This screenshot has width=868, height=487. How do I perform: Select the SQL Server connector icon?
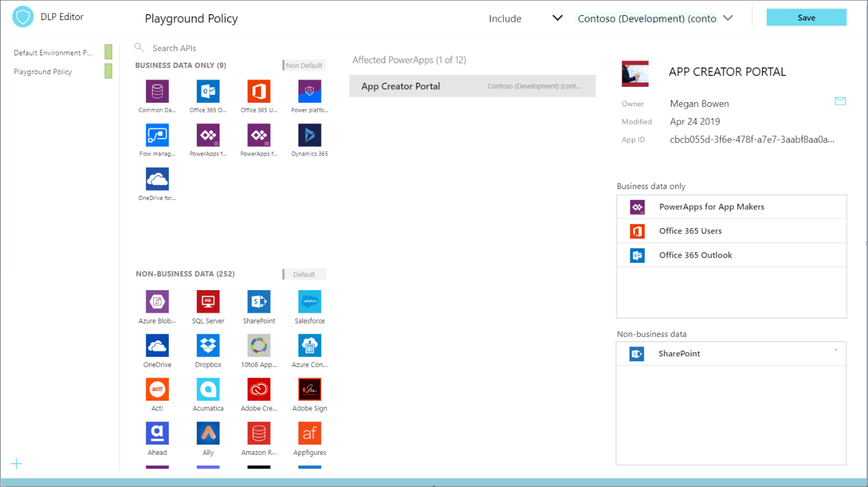click(x=208, y=302)
